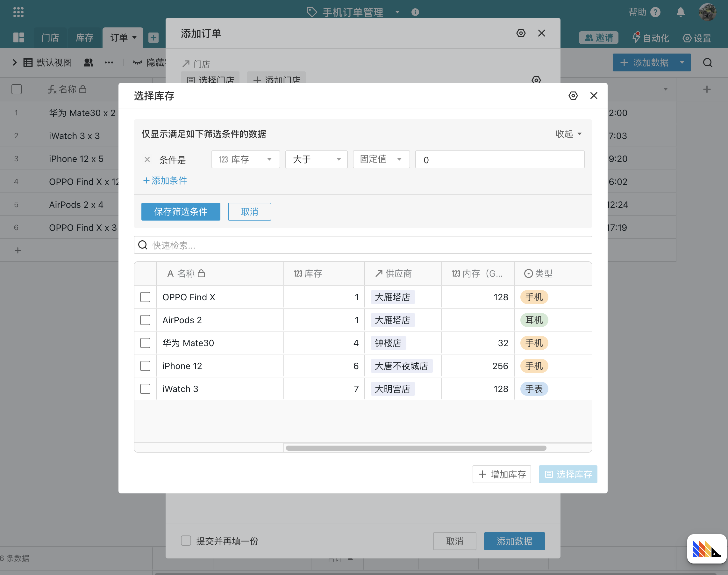This screenshot has height=575, width=728.
Task: Select the iPhone 12 row checkbox
Action: (145, 366)
